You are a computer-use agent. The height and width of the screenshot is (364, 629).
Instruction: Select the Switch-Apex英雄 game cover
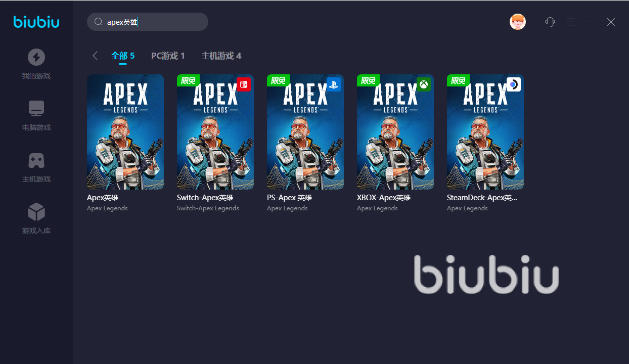pyautogui.click(x=215, y=132)
